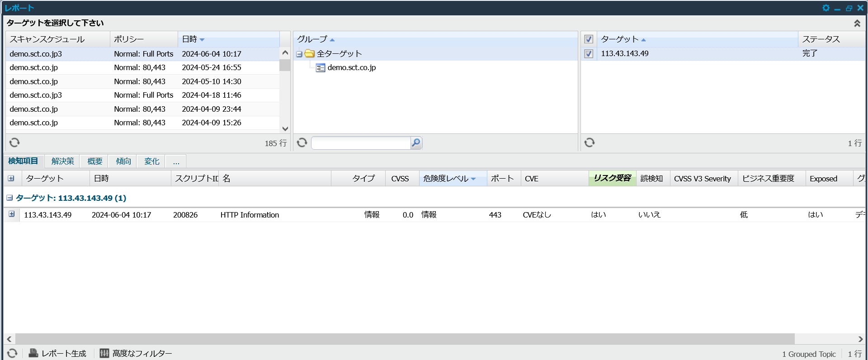This screenshot has width=868, height=360.
Task: Click the リスク受容 column header
Action: 612,179
